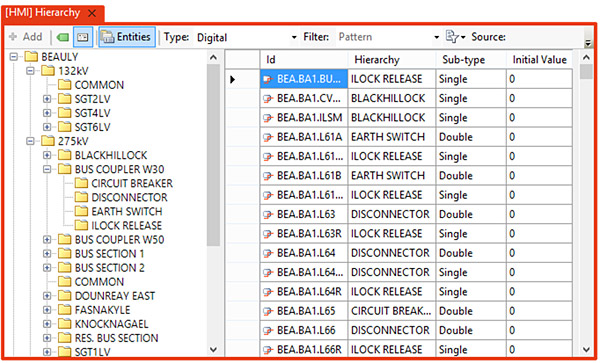The height and width of the screenshot is (363, 600).
Task: Toggle the highlighted card view icon button
Action: 83,37
